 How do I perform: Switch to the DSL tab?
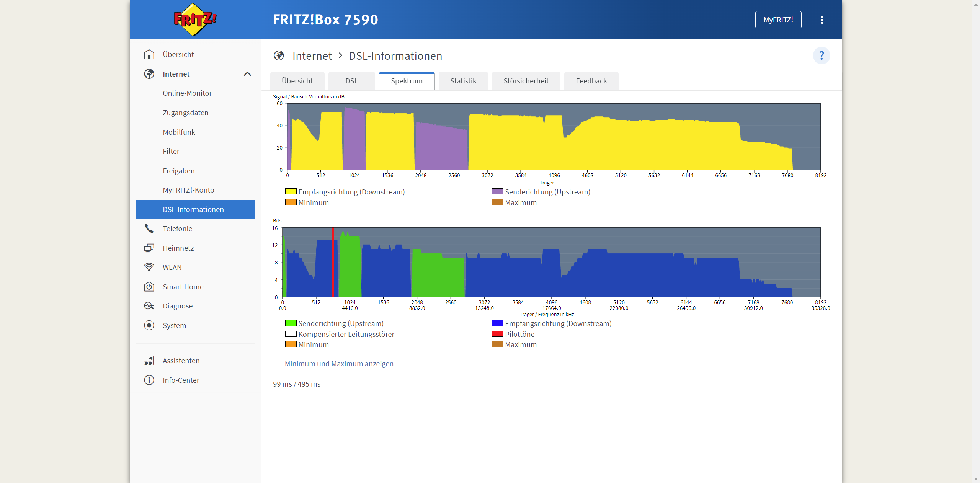[351, 81]
